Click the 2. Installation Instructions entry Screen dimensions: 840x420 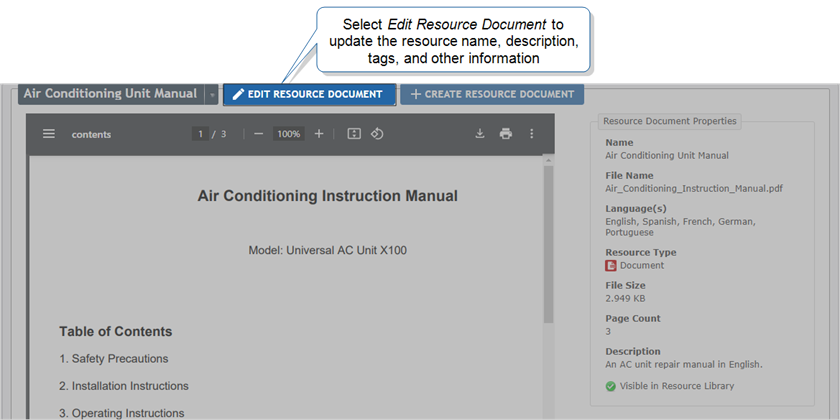pos(124,386)
